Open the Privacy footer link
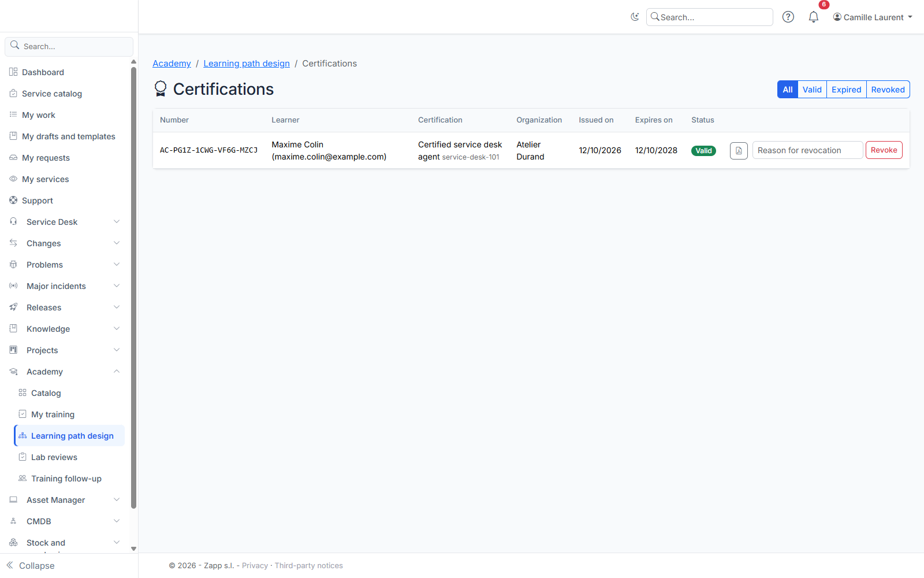The height and width of the screenshot is (578, 924). pos(255,565)
